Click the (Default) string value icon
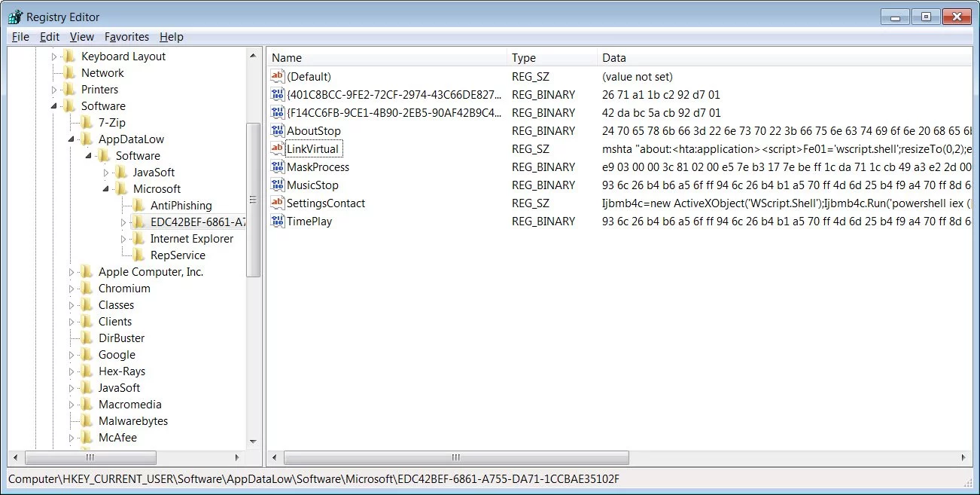This screenshot has width=980, height=495. 278,77
